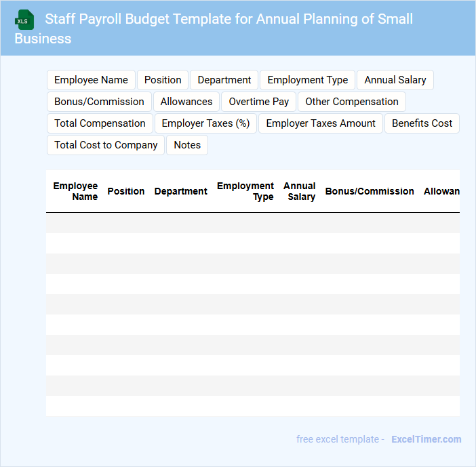Open the ExcelTimer.com link
Screen dimensions: 476x467
click(x=427, y=439)
